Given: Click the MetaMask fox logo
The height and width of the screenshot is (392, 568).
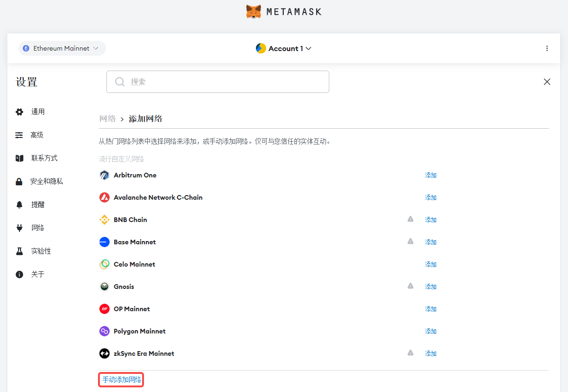Looking at the screenshot, I should click(x=254, y=12).
